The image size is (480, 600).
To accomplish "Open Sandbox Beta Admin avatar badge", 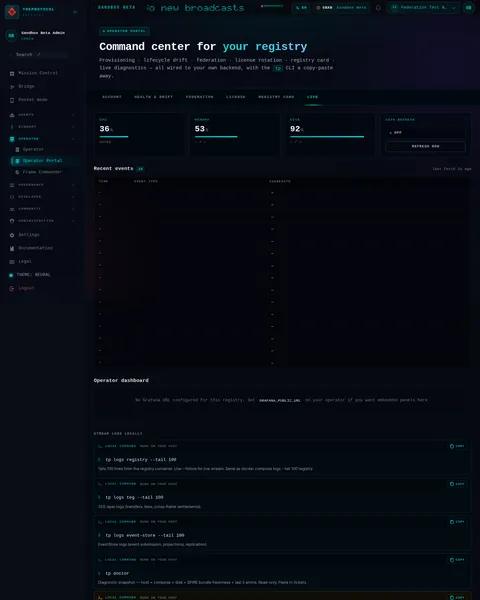I will pyautogui.click(x=11, y=36).
